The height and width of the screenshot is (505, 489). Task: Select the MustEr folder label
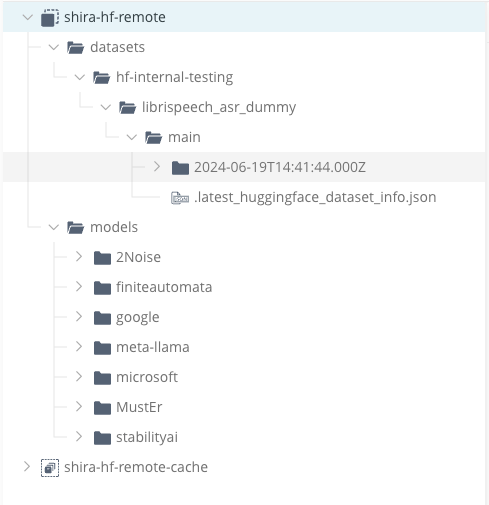(x=139, y=407)
